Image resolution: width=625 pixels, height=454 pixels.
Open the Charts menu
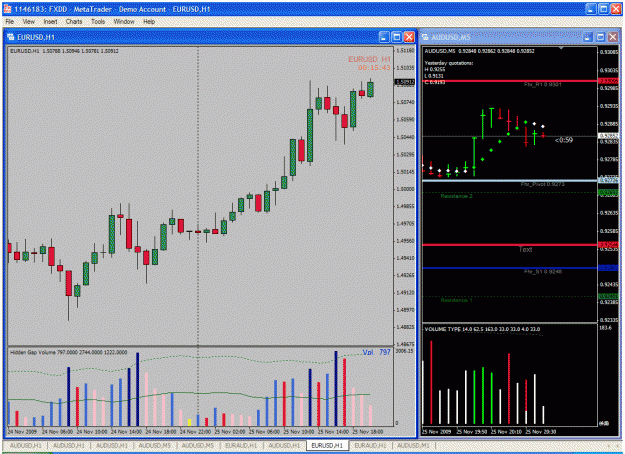pyautogui.click(x=74, y=22)
